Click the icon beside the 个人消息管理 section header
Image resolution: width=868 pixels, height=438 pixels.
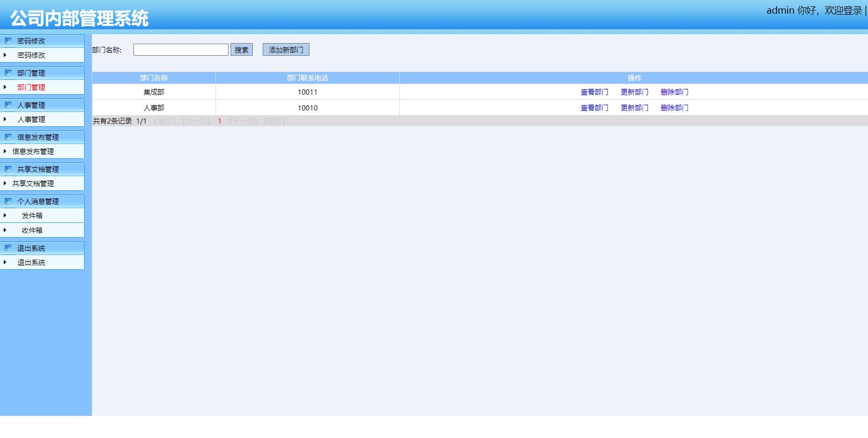8,201
